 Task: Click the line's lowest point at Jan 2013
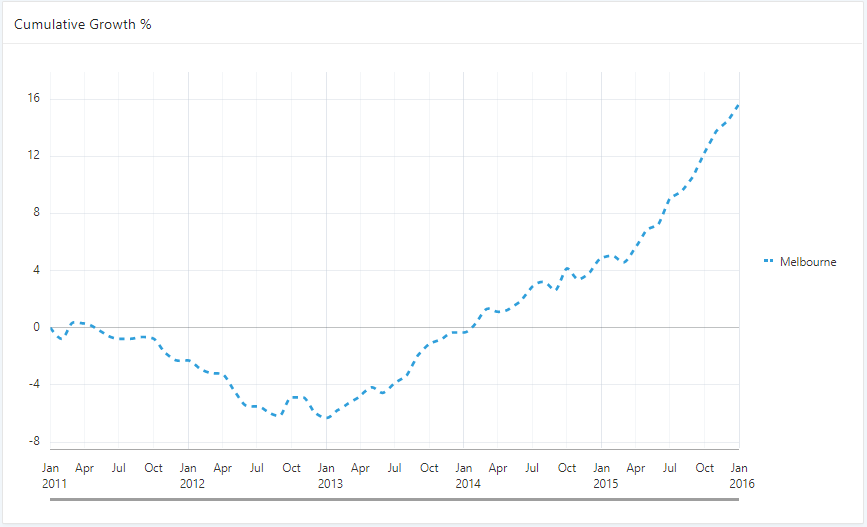(326, 418)
